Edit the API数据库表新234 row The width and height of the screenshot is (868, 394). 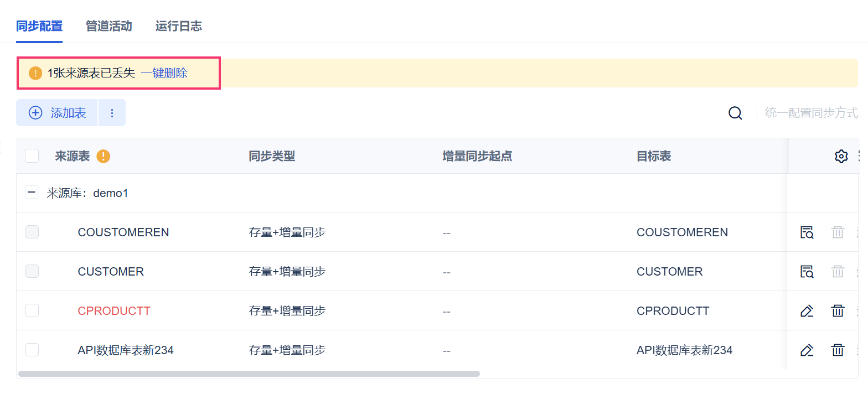click(807, 350)
